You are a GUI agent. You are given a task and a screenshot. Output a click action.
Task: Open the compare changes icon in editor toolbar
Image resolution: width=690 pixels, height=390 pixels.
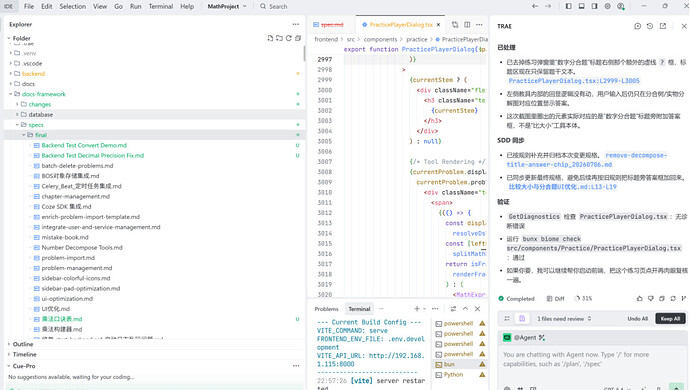(x=455, y=25)
